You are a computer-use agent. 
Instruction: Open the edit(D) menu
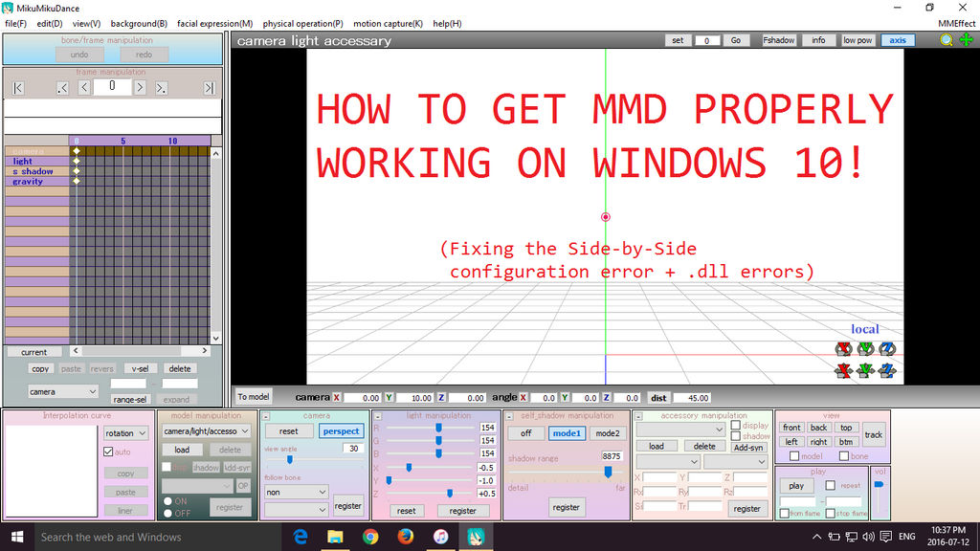(50, 24)
